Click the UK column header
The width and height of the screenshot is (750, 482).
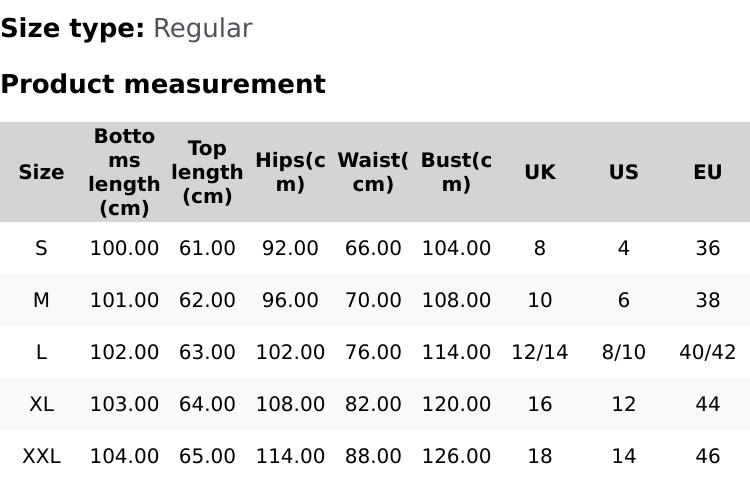coord(540,172)
